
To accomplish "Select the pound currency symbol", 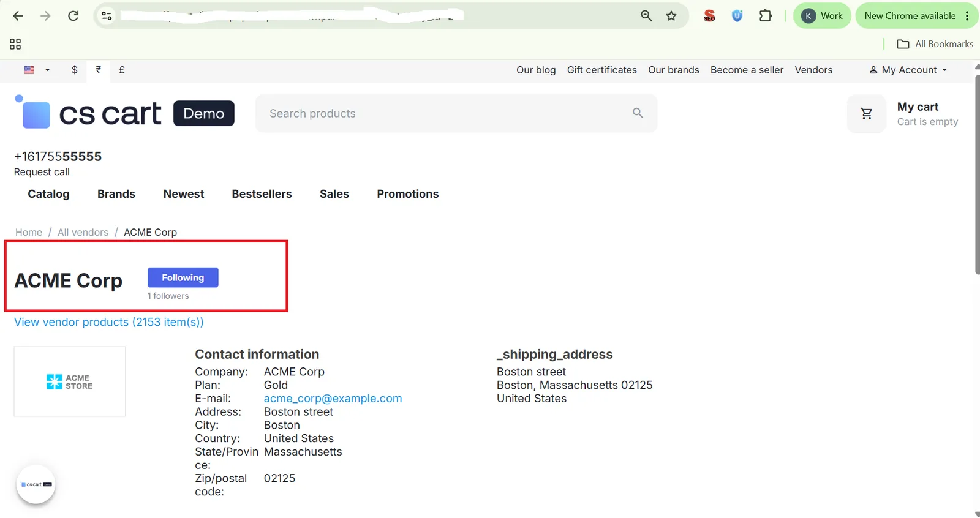I will pos(122,70).
